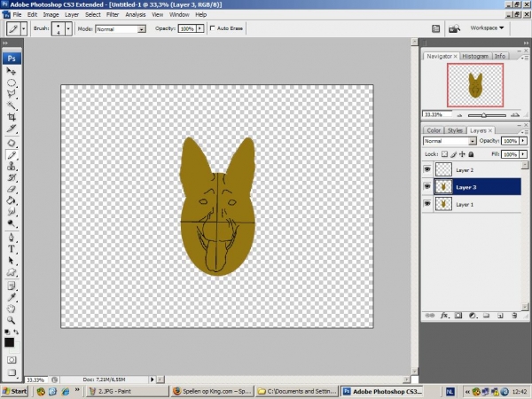Select the Paint Bucket tool

(x=12, y=200)
